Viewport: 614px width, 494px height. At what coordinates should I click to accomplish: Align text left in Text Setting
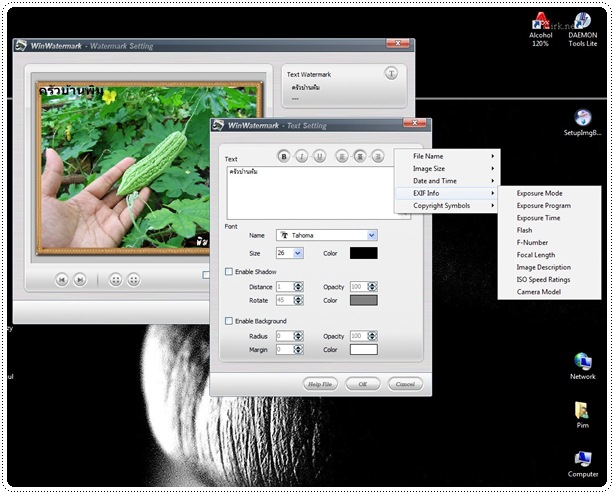[342, 157]
